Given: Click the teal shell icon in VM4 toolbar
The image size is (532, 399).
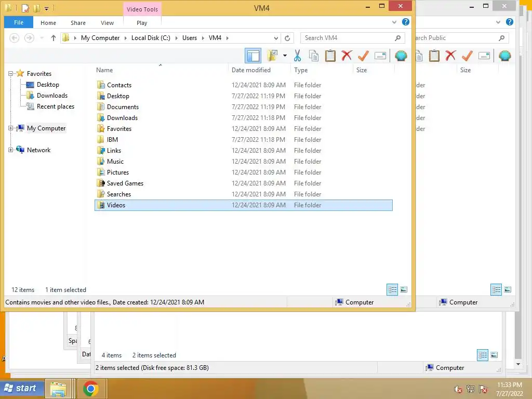Looking at the screenshot, I should coord(401,56).
